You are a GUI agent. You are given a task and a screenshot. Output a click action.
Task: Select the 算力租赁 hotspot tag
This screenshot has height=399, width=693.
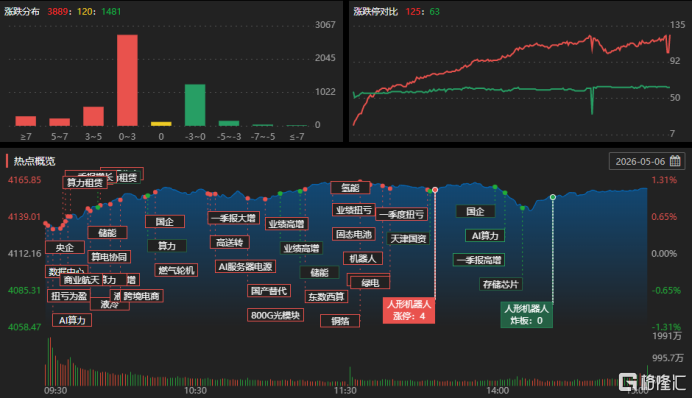(x=85, y=182)
